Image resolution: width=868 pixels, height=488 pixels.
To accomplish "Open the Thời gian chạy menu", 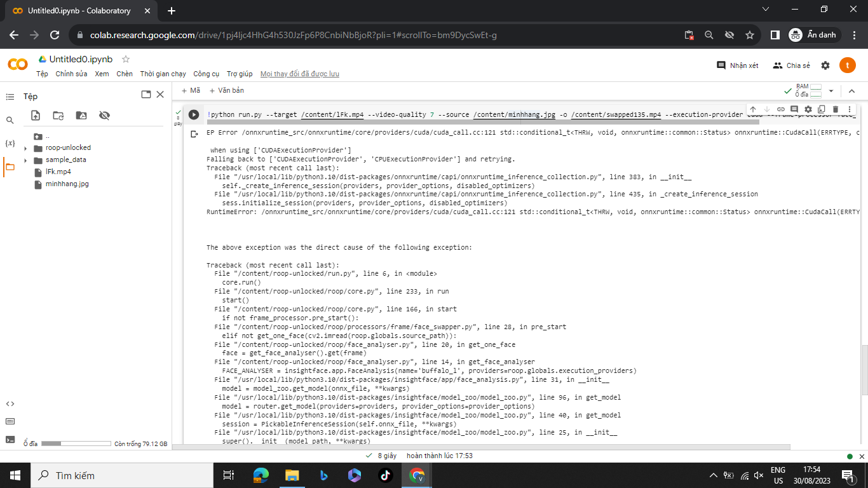I will pos(163,74).
